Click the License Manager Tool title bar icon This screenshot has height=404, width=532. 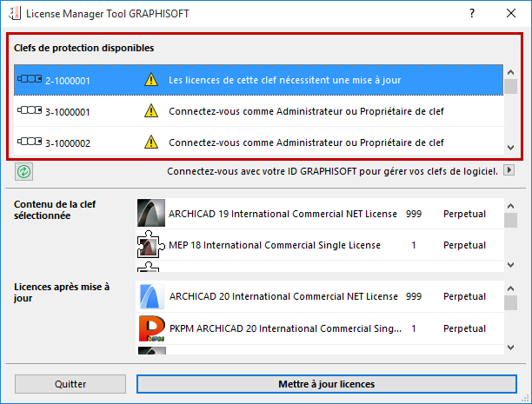15,14
